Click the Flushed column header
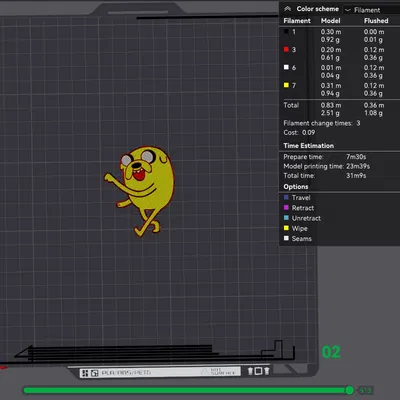 376,21
